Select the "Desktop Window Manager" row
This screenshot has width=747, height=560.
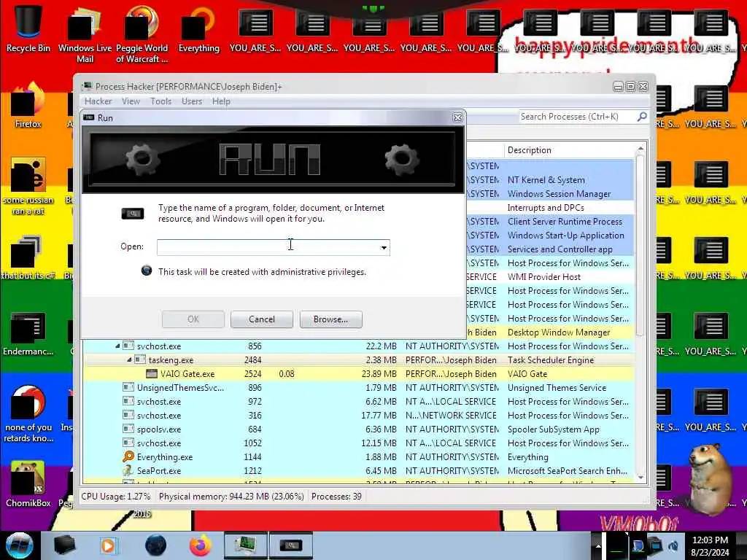[x=550, y=332]
